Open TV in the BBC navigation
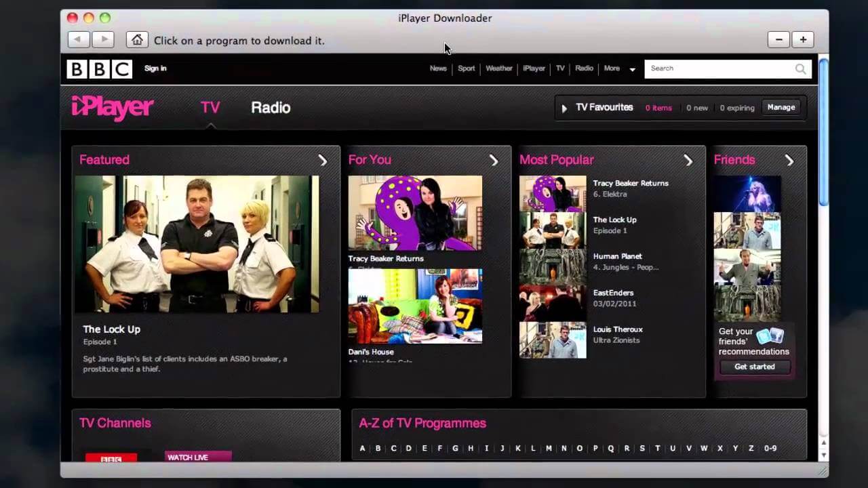Viewport: 868px width, 488px height. (x=560, y=68)
